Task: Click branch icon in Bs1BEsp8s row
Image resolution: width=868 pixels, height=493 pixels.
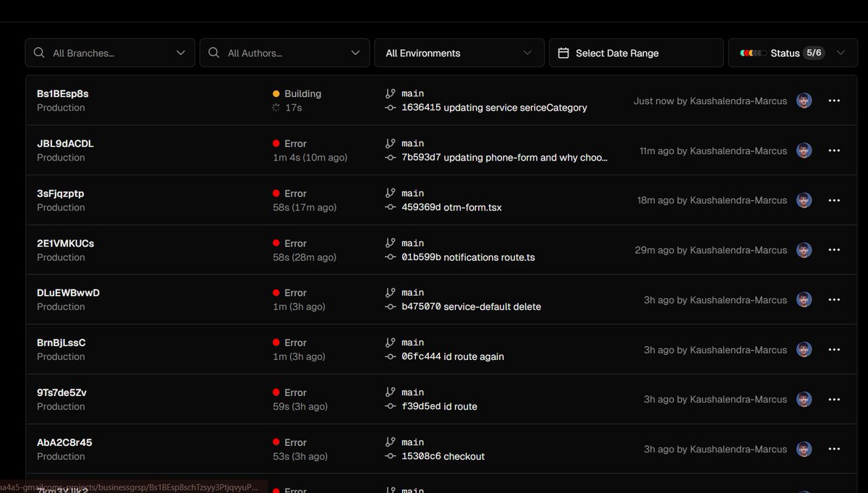Action: pos(391,93)
